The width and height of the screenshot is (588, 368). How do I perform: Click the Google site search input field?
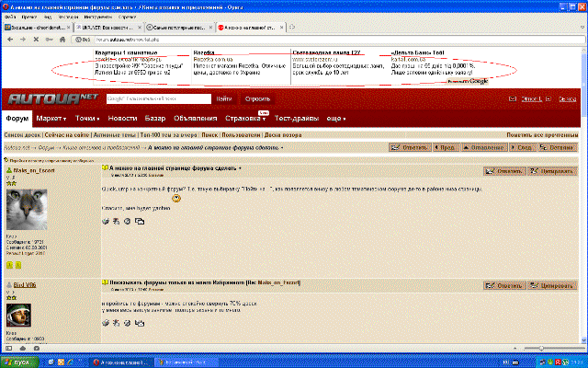pos(158,98)
